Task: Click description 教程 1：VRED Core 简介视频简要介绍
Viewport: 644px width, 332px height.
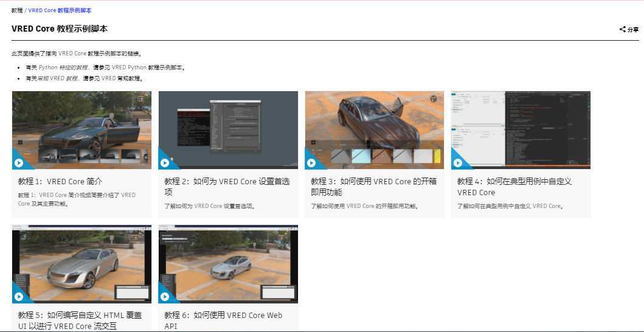Action: click(x=77, y=199)
